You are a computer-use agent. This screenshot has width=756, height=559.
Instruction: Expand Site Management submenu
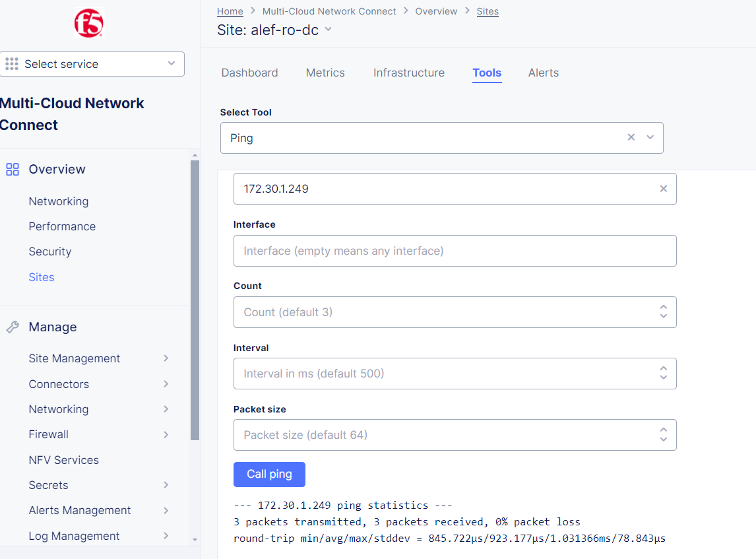[166, 358]
